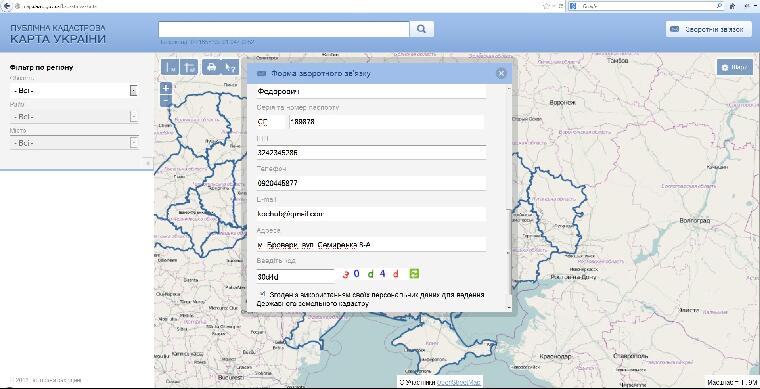The height and width of the screenshot is (389, 760).
Task: Open the Область dropdown showing Всі
Action: click(x=74, y=91)
